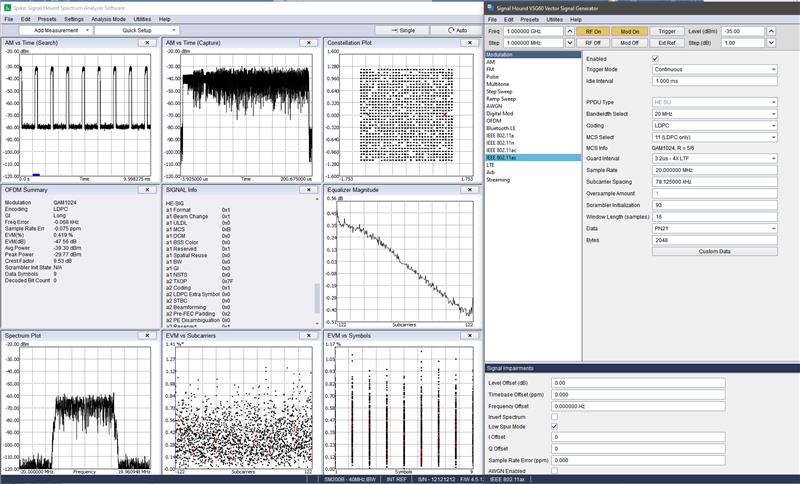Viewport: 800px width, 484px height.
Task: Close the Spectrum Plot panel
Action: [147, 336]
